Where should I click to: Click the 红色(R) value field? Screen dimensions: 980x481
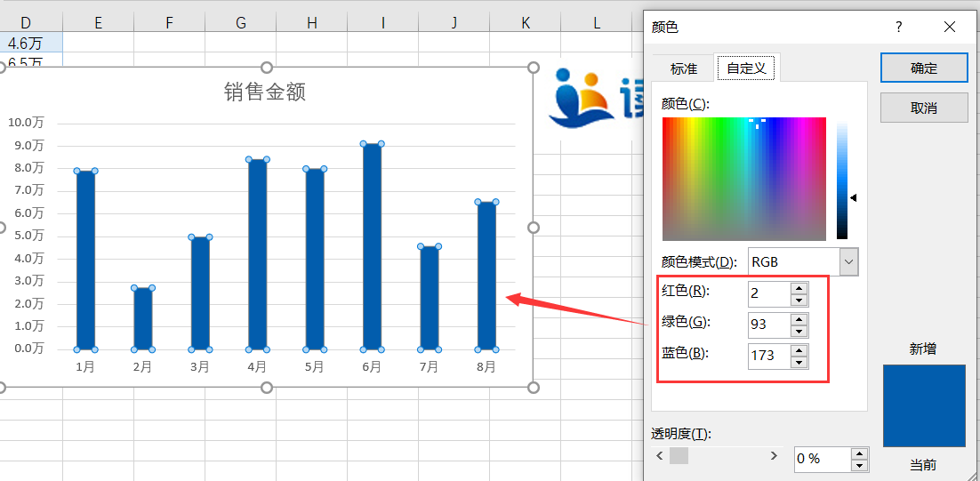(x=769, y=293)
